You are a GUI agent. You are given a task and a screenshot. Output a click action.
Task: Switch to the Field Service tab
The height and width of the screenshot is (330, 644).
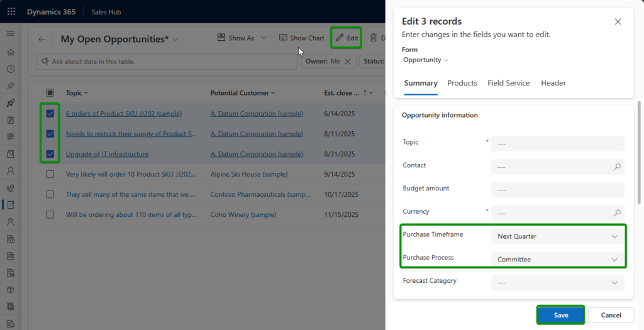coord(508,83)
